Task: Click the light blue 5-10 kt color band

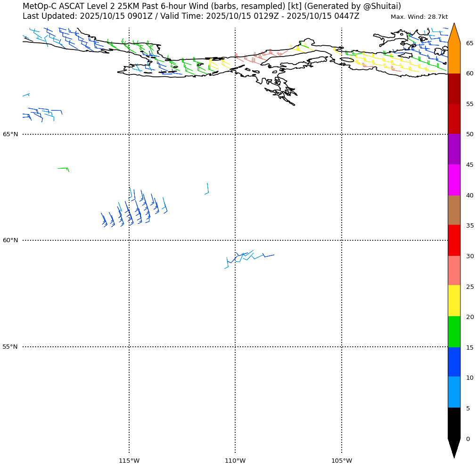Action: [454, 392]
